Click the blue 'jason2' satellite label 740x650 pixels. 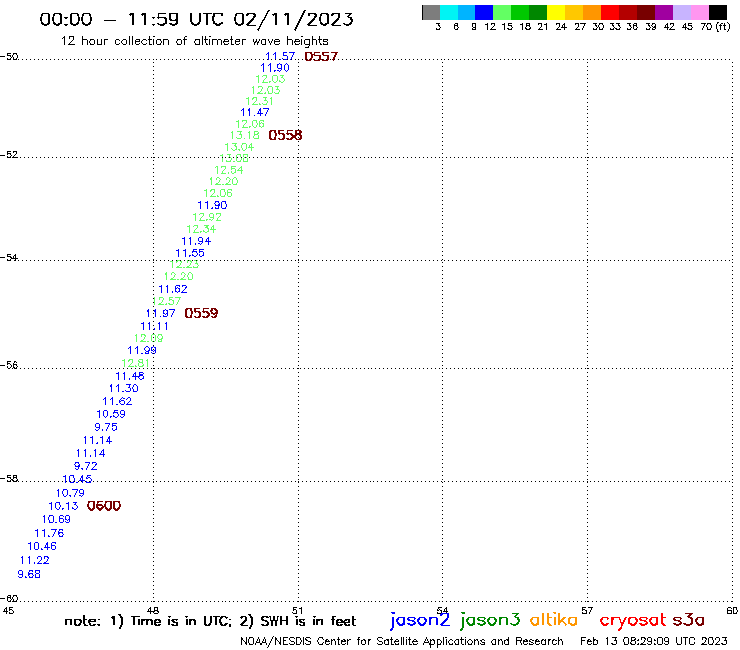coord(420,620)
